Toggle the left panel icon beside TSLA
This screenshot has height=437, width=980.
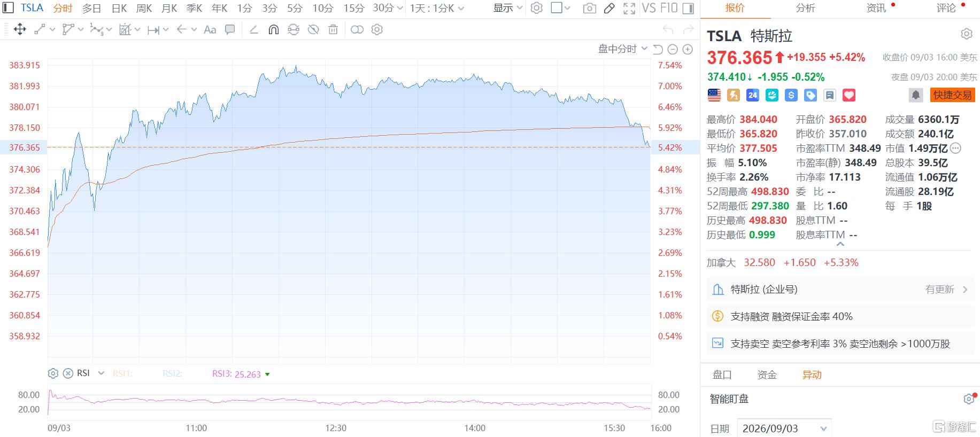click(8, 7)
